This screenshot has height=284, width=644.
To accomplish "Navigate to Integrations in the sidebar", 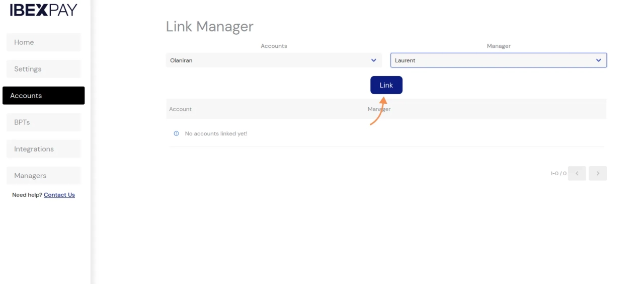I will (x=43, y=149).
